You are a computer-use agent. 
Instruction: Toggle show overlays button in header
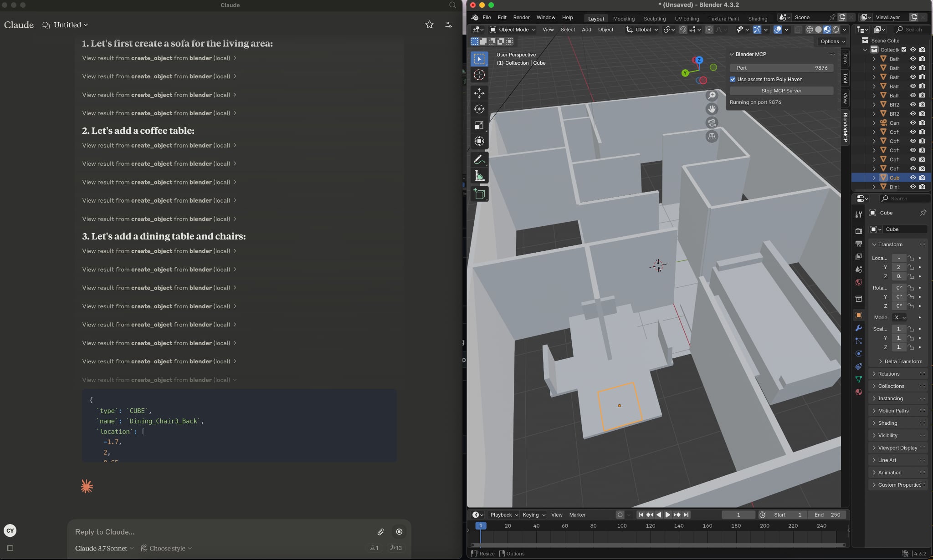coord(778,30)
